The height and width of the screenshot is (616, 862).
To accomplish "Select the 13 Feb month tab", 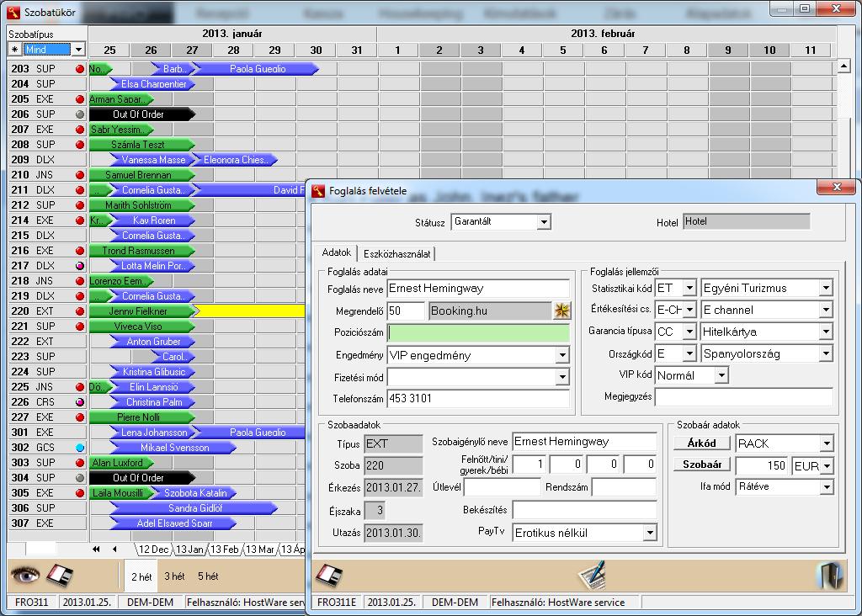I will [x=224, y=549].
